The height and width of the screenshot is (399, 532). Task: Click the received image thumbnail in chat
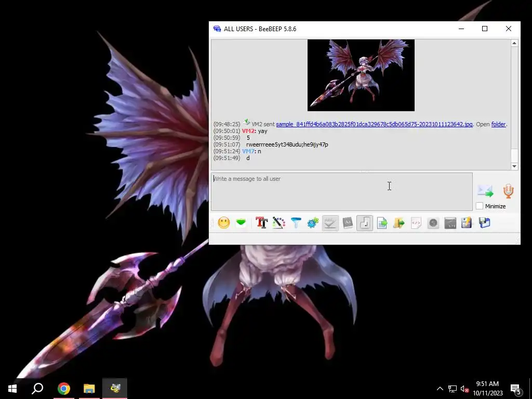(361, 75)
